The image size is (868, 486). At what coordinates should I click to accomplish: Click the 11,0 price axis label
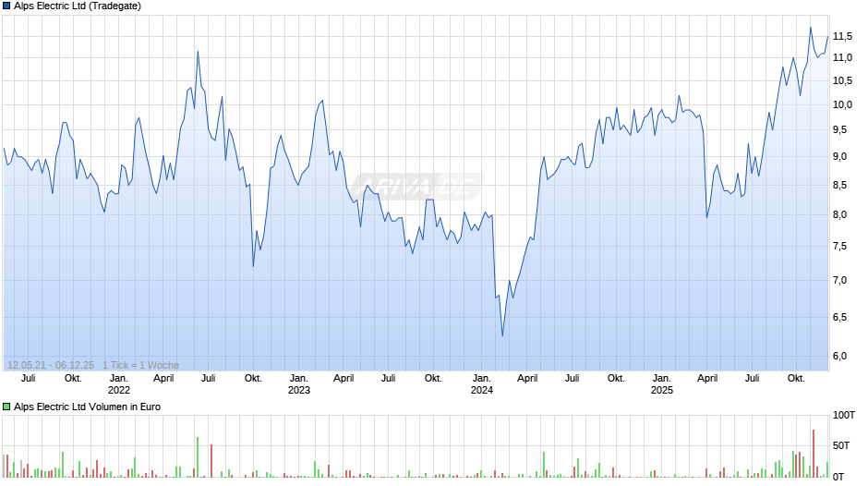pos(842,57)
